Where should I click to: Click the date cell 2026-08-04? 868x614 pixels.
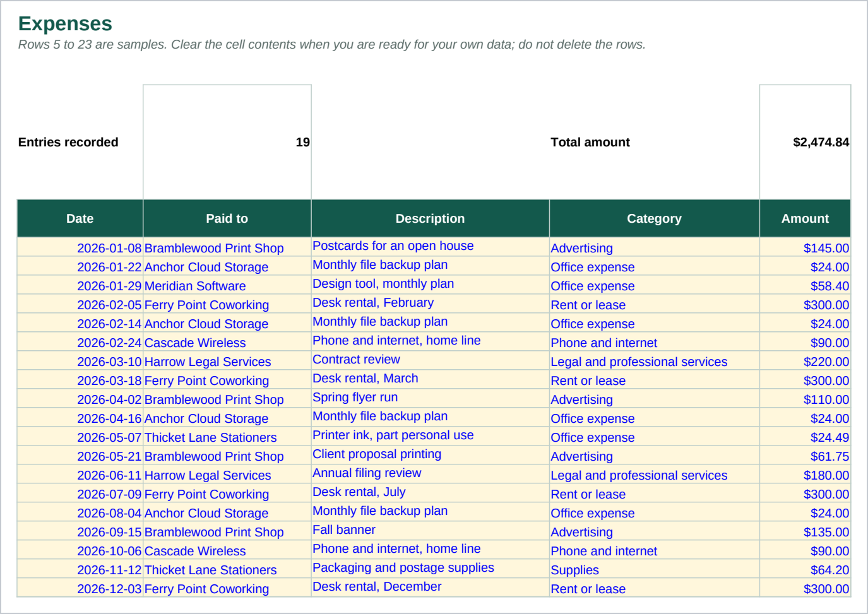[x=80, y=512]
